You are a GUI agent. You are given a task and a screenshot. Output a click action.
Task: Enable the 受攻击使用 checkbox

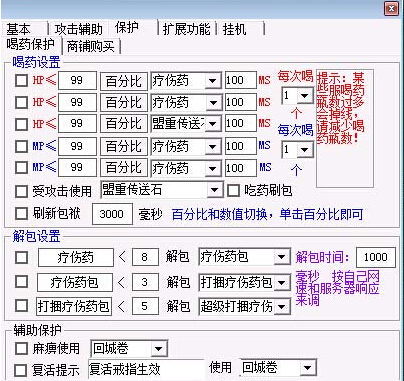click(21, 191)
